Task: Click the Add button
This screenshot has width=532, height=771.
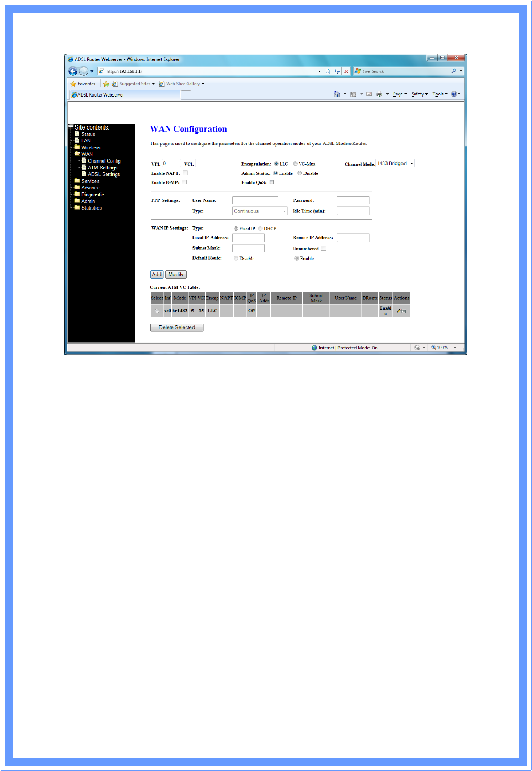Action: [x=157, y=275]
